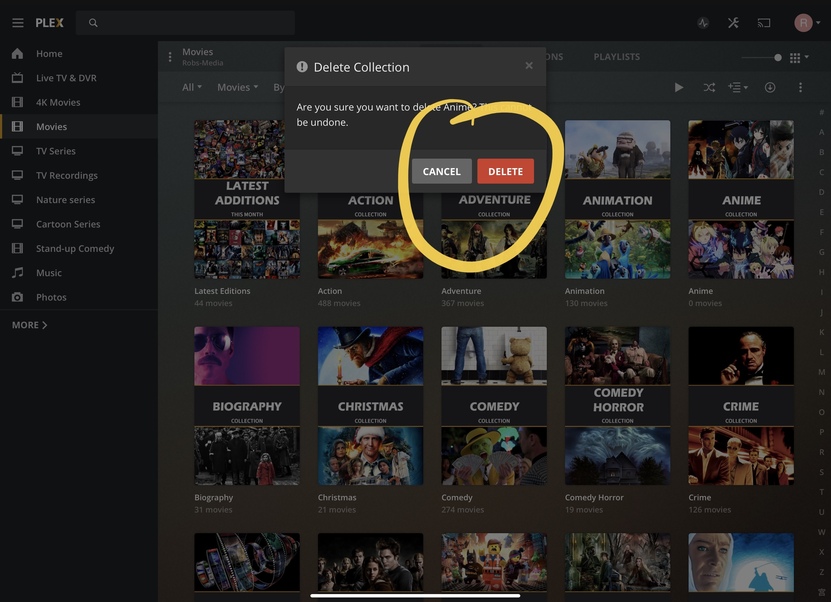Viewport: 831px width, 602px height.
Task: Open the Music library
Action: pyautogui.click(x=79, y=273)
